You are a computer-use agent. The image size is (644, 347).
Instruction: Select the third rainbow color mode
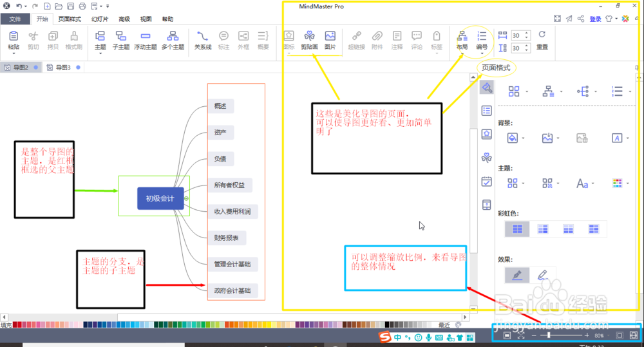(569, 229)
